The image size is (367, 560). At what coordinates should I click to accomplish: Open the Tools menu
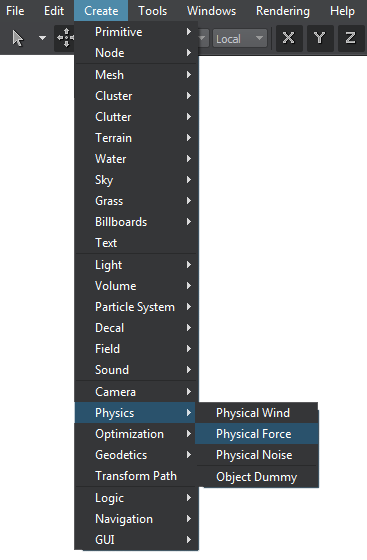(152, 11)
